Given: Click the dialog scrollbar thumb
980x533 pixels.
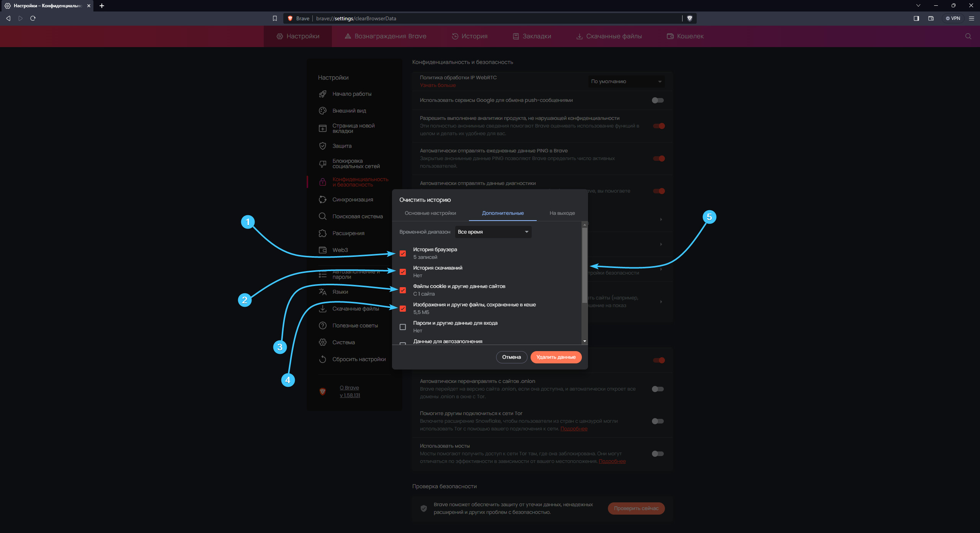Looking at the screenshot, I should [584, 264].
